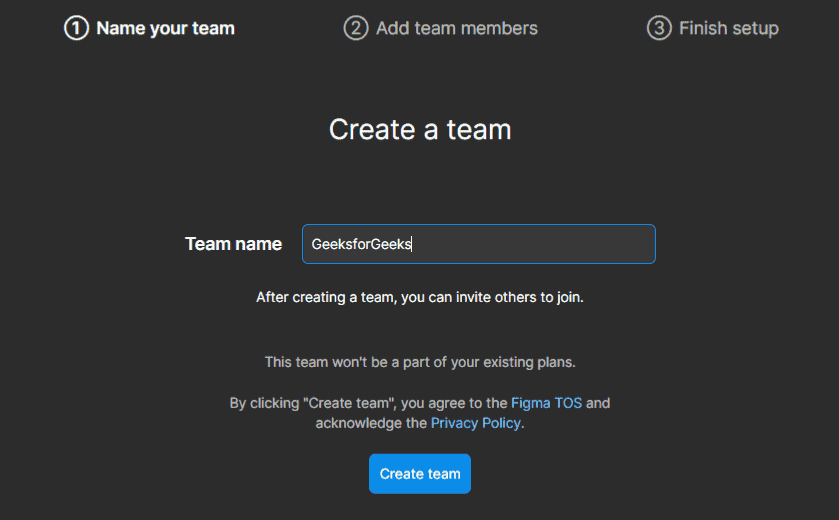
Task: Go to the "Add team members" step
Action: (456, 28)
